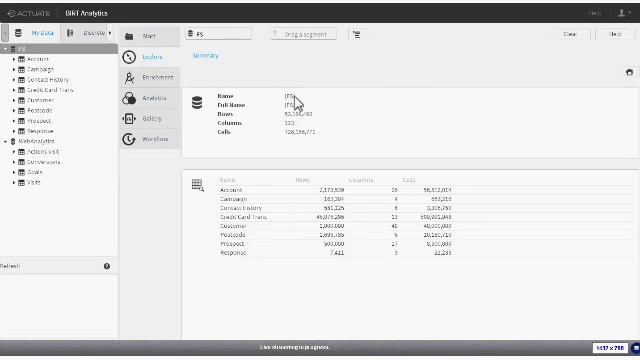Switch to the Discrete tab

87,33
